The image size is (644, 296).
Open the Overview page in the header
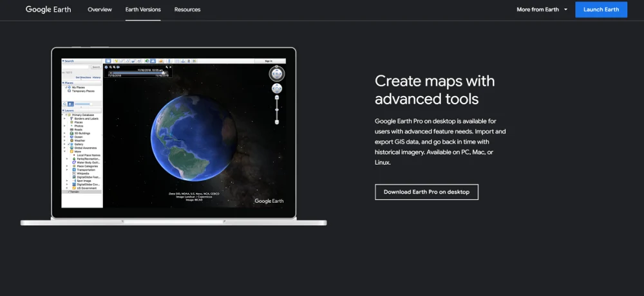[99, 10]
